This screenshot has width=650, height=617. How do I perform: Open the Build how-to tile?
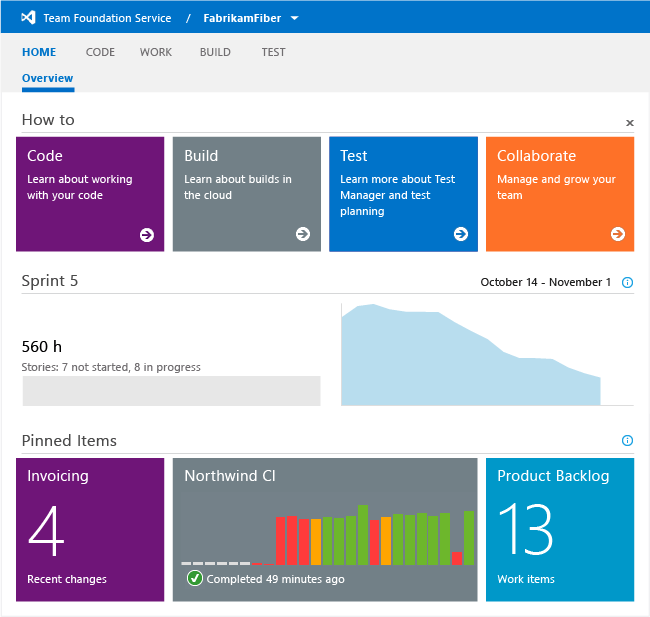247,194
